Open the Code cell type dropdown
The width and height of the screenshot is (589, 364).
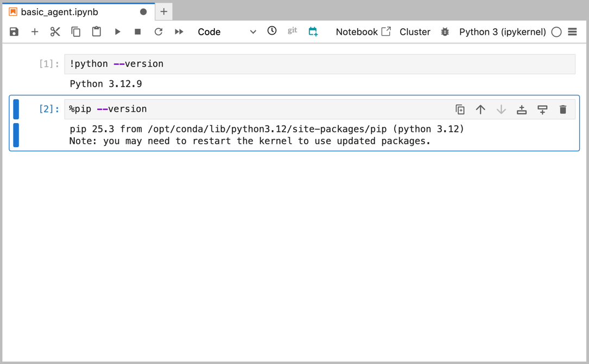click(227, 32)
